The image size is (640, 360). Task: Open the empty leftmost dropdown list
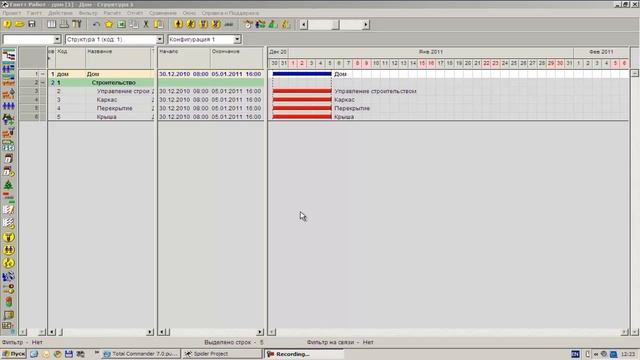pos(57,39)
